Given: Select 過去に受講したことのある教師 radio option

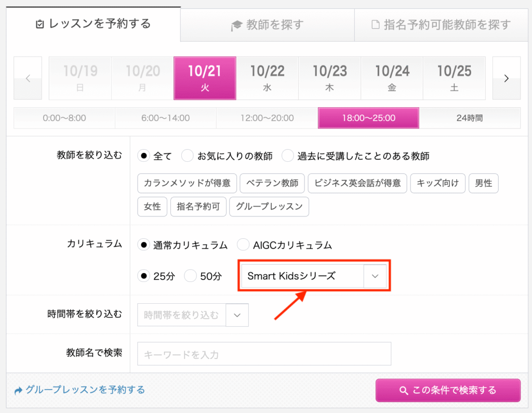Looking at the screenshot, I should click(288, 156).
